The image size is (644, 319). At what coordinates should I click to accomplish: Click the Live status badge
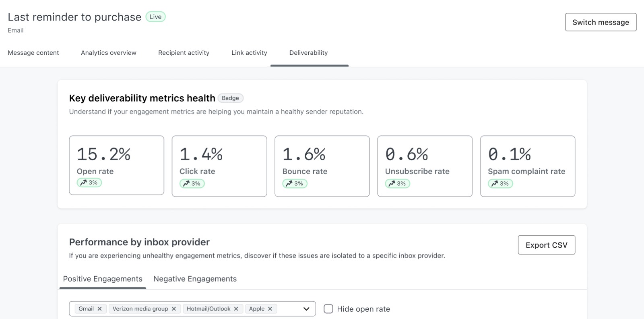[x=155, y=17]
